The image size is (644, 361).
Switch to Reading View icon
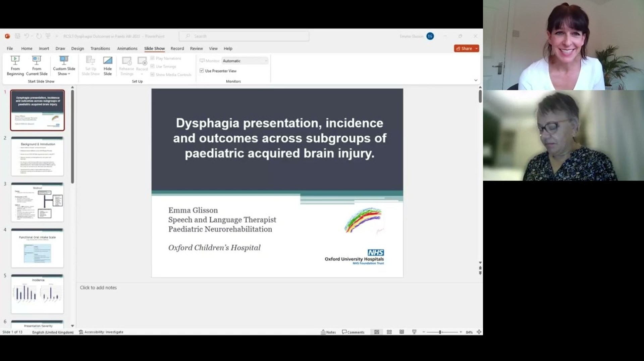(x=401, y=332)
